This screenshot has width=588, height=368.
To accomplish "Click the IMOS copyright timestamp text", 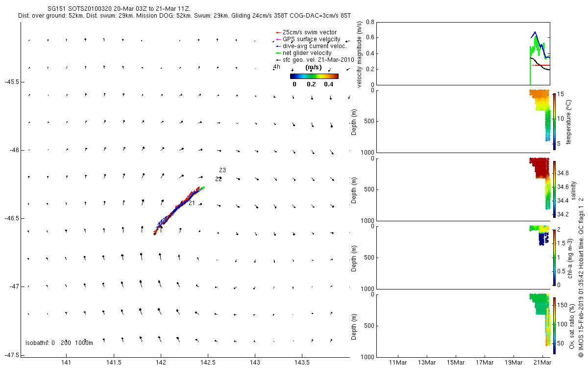I will (x=581, y=277).
